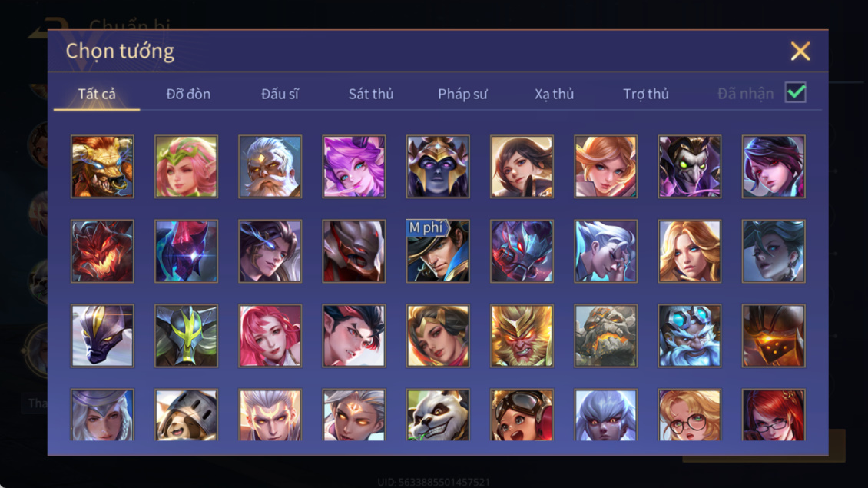Screen dimensions: 868x488
Task: Choose the white-bearded old man hero
Action: point(270,167)
